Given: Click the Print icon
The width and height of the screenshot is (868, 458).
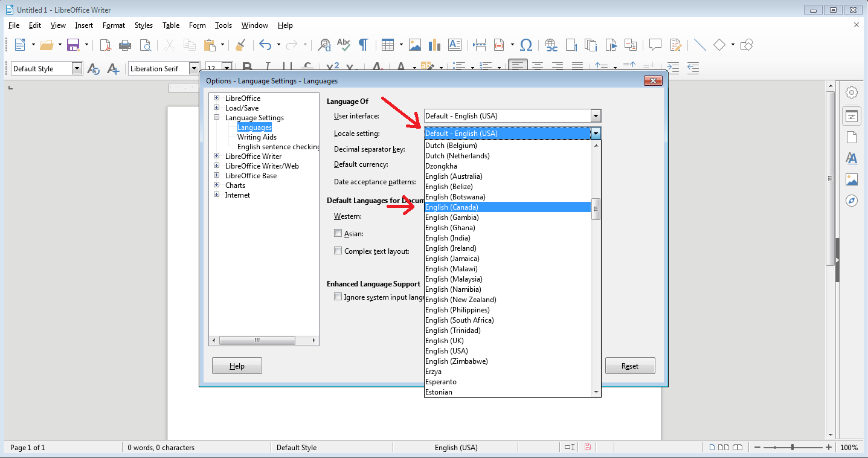Looking at the screenshot, I should point(125,45).
